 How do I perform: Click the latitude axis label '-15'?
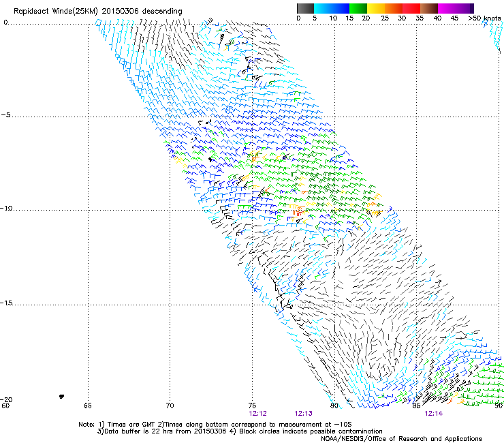point(6,303)
